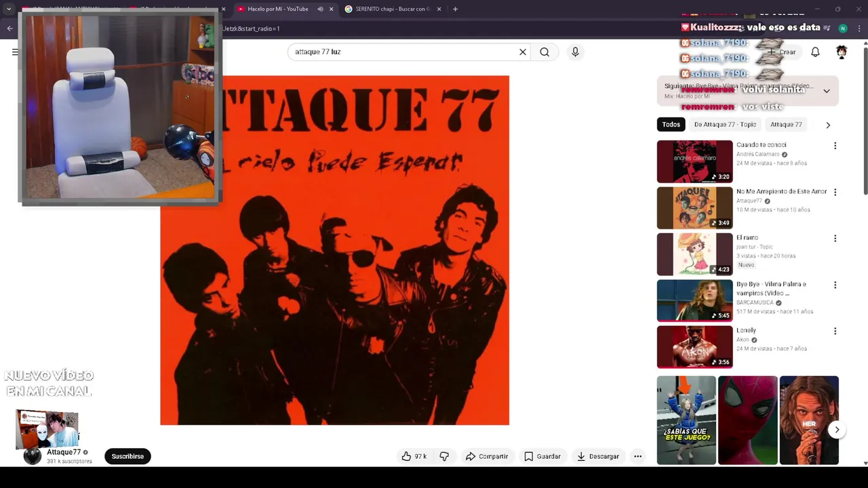Open the Attaque77 channel avatar

(33, 456)
